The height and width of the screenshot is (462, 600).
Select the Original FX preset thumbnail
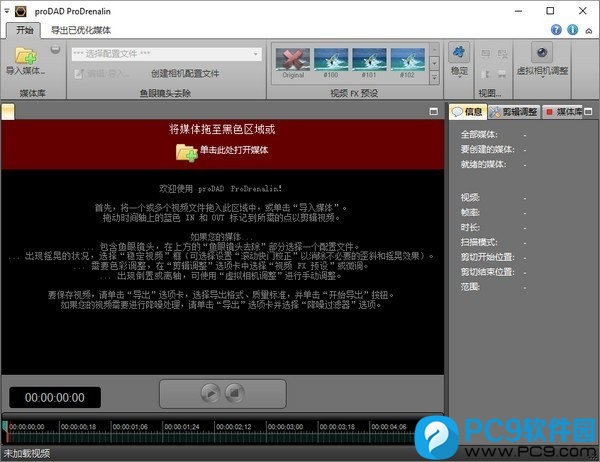coord(293,64)
